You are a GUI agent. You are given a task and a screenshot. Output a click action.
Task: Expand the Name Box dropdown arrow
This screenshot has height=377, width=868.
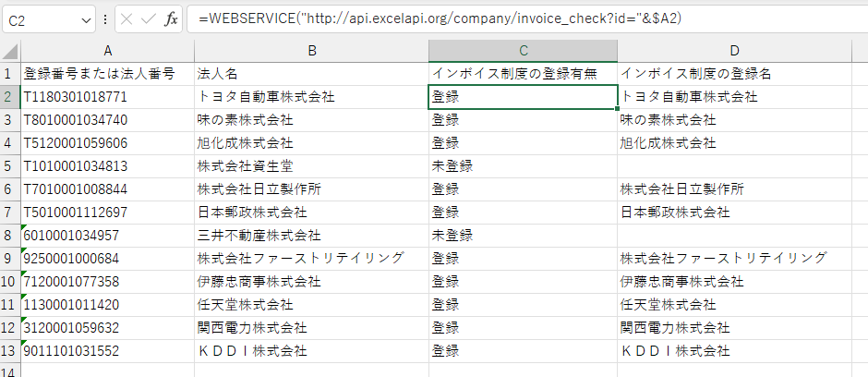click(x=86, y=19)
